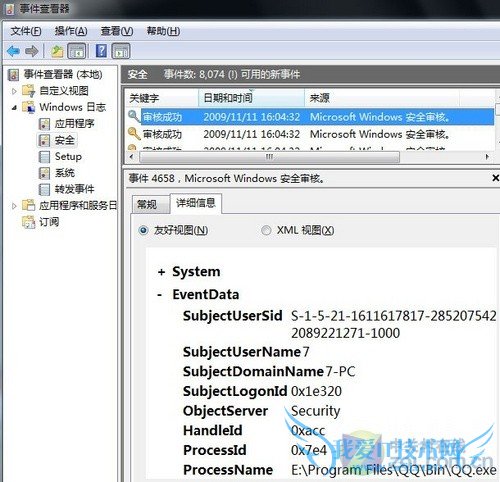The width and height of the screenshot is (500, 482).
Task: Sort by the 关键字 column header
Action: [162, 98]
